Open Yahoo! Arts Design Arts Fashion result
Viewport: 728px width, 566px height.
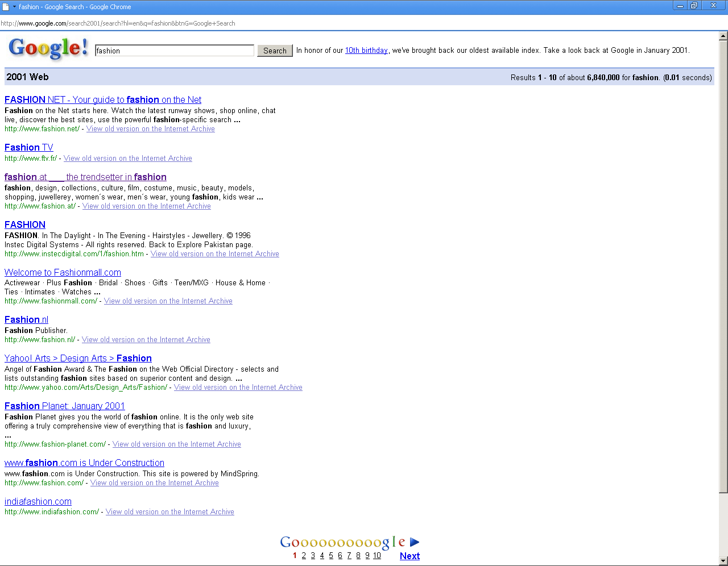tap(78, 358)
